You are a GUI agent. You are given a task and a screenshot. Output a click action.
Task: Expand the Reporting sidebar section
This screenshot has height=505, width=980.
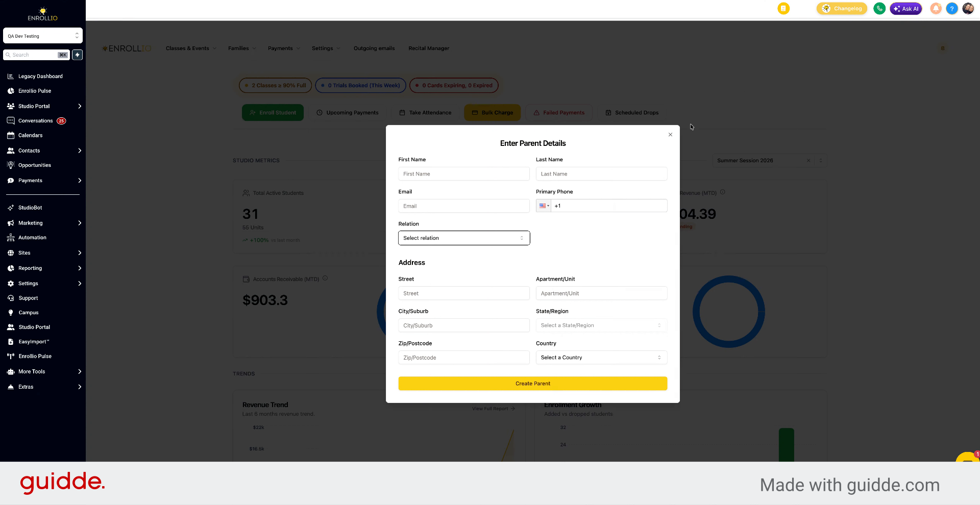click(43, 268)
